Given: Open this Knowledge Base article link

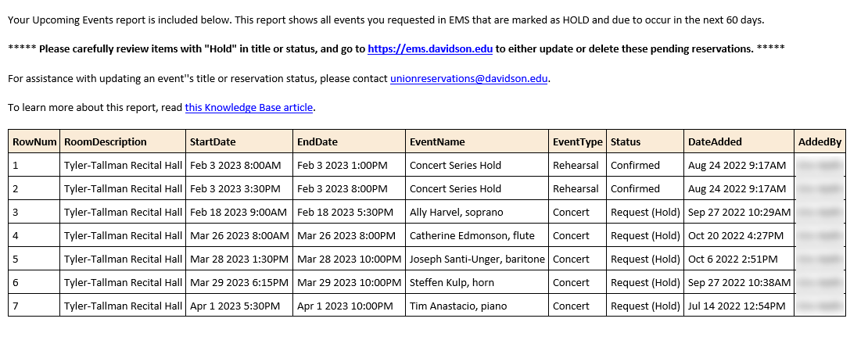Looking at the screenshot, I should tap(249, 107).
